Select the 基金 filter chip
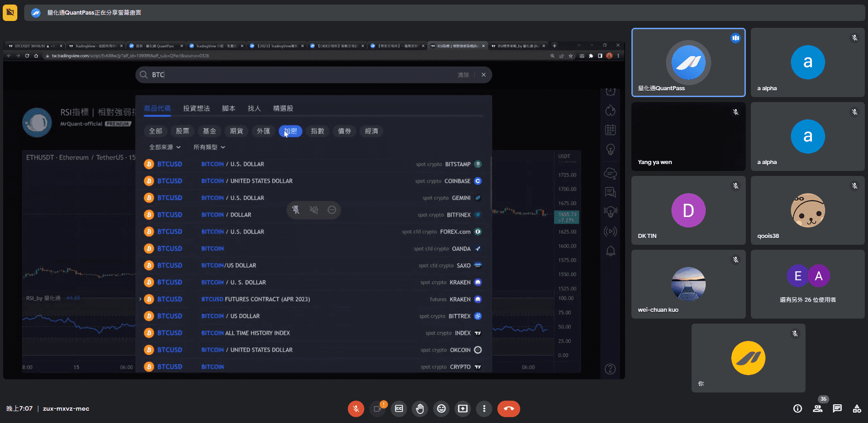The height and width of the screenshot is (423, 868). pyautogui.click(x=210, y=131)
